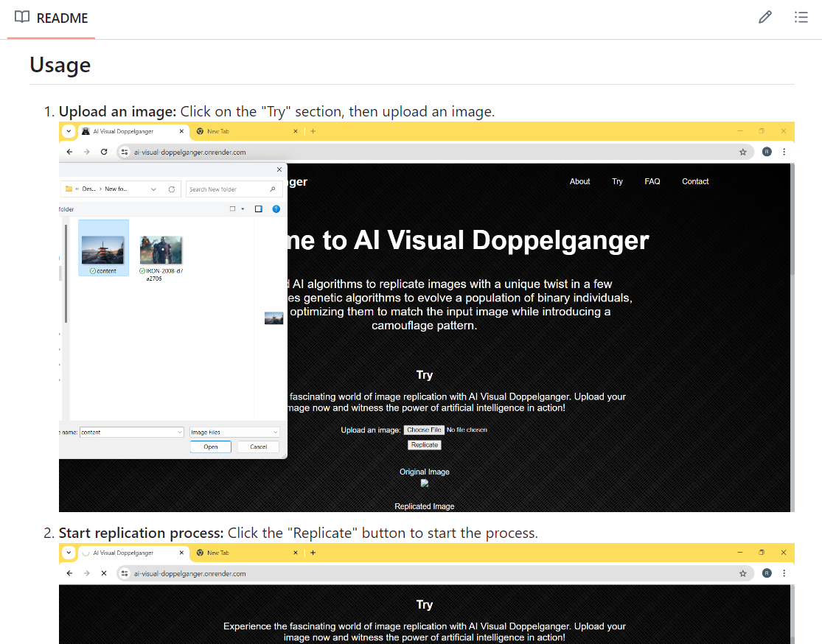Viewport: 822px width, 644px height.
Task: Expand the folder path dropdown chevron
Action: click(153, 189)
